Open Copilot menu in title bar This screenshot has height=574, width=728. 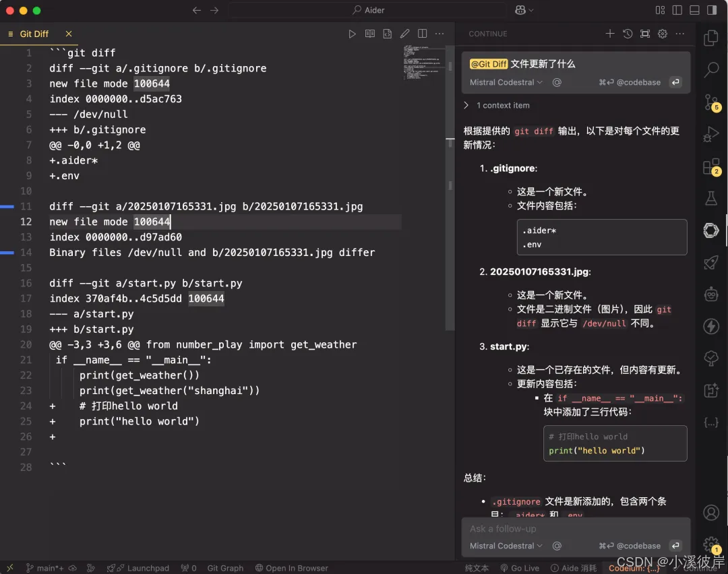(524, 10)
